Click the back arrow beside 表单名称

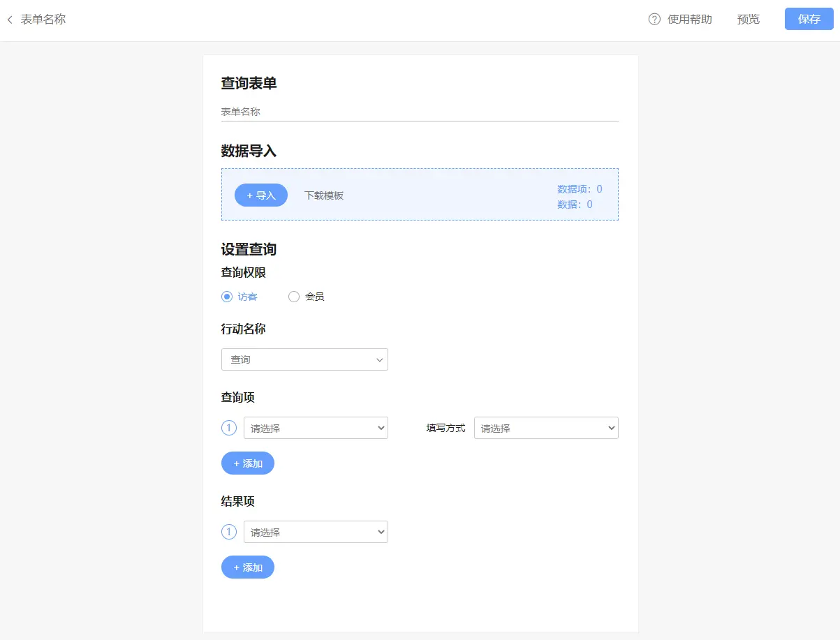click(10, 20)
